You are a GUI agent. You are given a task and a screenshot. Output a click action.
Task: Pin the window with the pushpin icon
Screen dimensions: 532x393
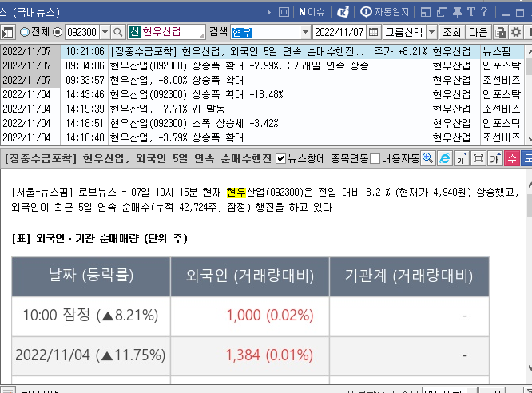(457, 12)
